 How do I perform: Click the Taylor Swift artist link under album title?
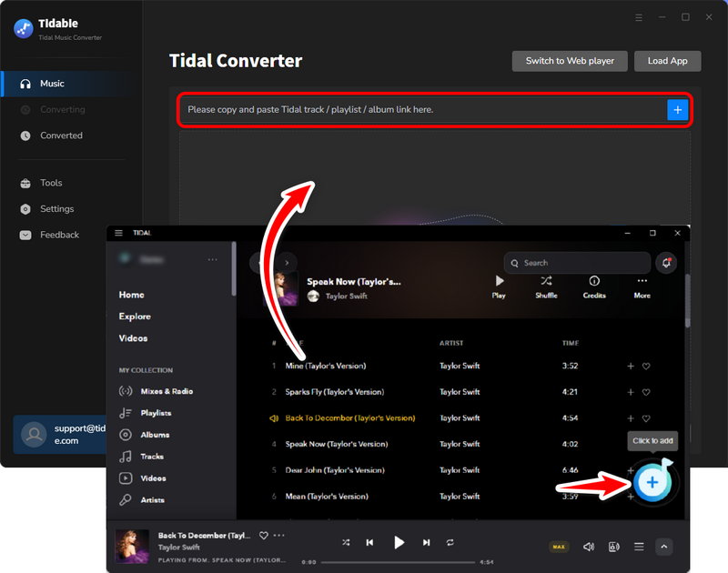(x=346, y=296)
